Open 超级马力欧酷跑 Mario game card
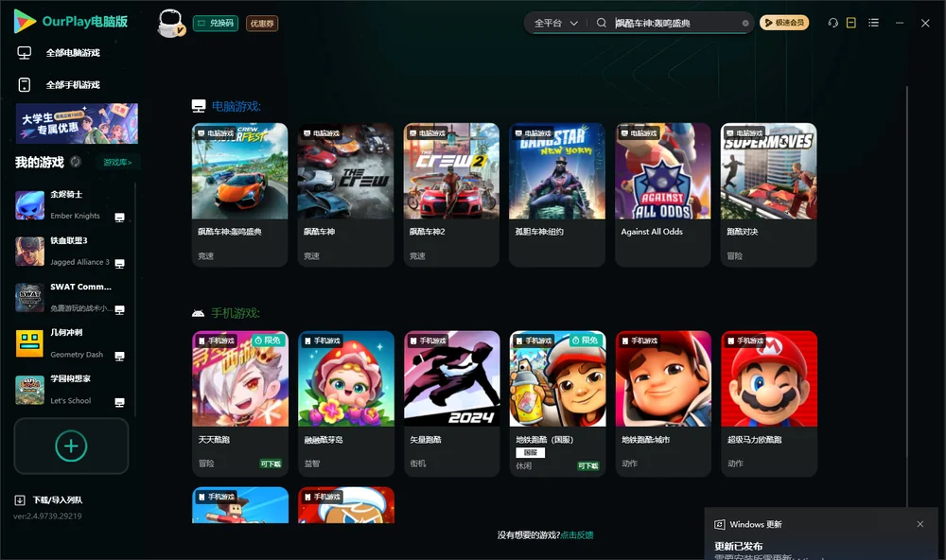Image resolution: width=946 pixels, height=560 pixels. click(768, 403)
